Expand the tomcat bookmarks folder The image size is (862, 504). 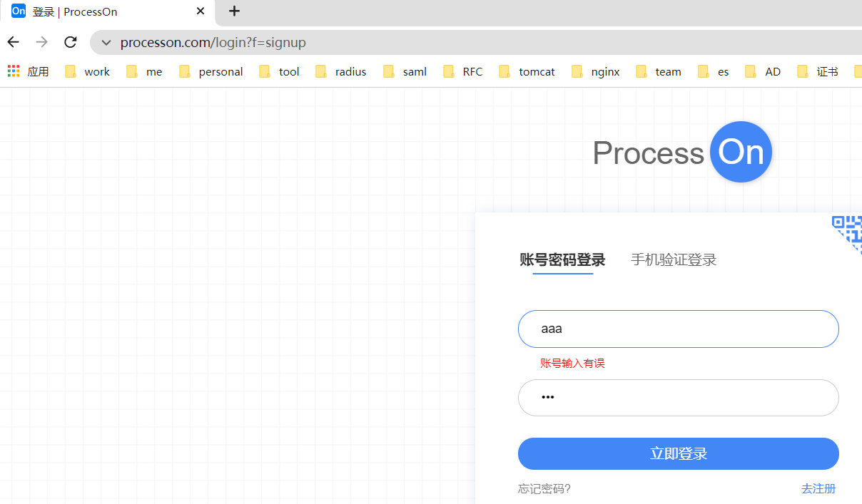(x=527, y=71)
